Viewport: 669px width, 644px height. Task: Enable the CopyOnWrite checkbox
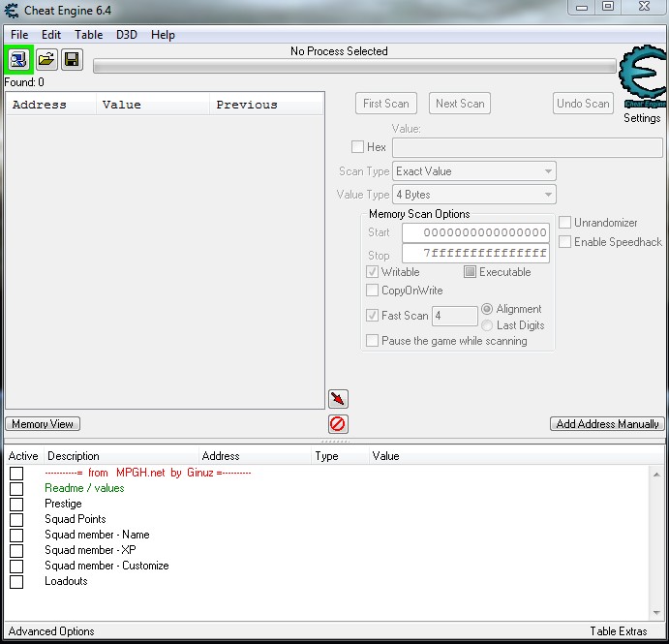(x=372, y=291)
